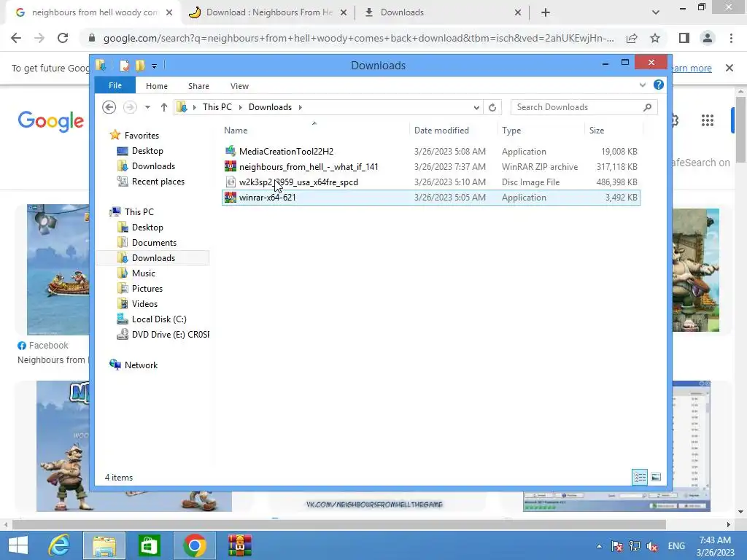Expand the Explorer ribbon chevron
Image resolution: width=747 pixels, height=560 pixels.
coord(643,85)
